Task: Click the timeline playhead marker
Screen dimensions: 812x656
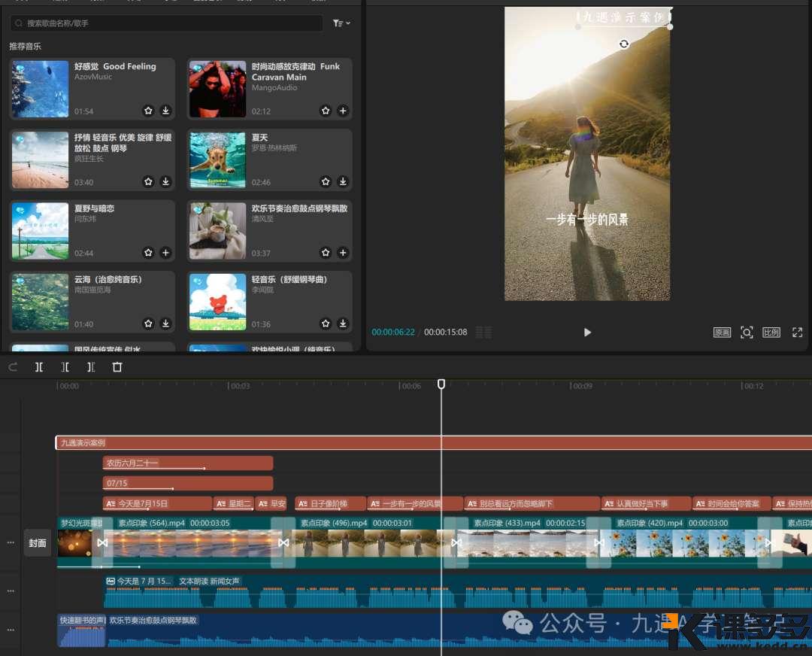Action: (441, 384)
